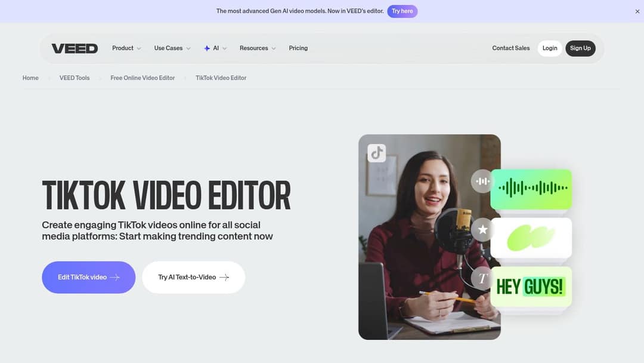Open the Free Online Video Editor breadcrumb
Screen dimensions: 644x363
tap(143, 78)
